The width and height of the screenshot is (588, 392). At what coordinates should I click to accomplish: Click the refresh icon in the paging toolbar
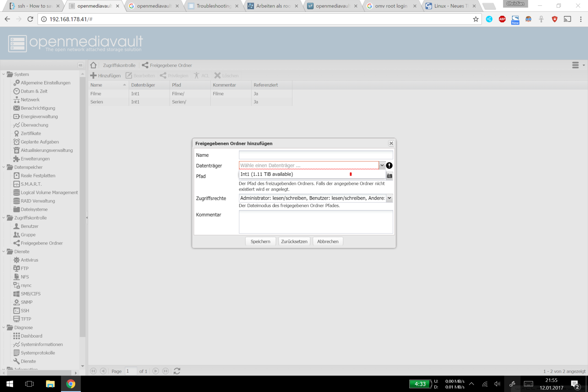click(x=177, y=371)
